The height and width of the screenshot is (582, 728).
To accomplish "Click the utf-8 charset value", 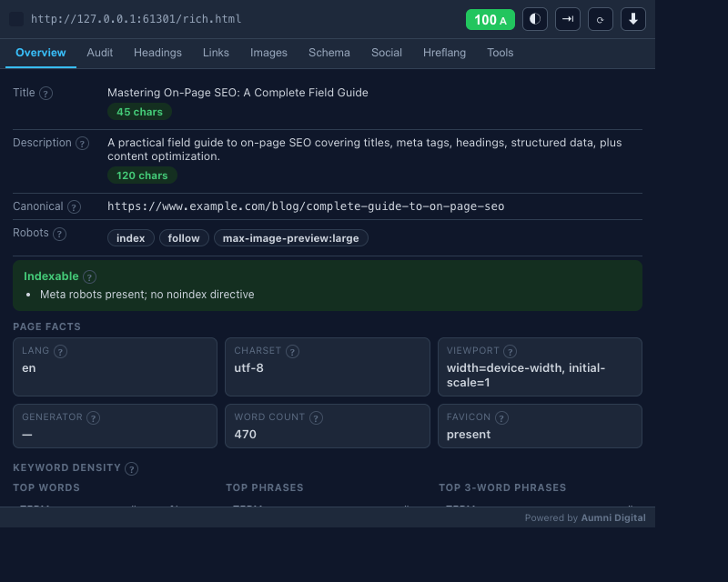I will [x=248, y=368].
